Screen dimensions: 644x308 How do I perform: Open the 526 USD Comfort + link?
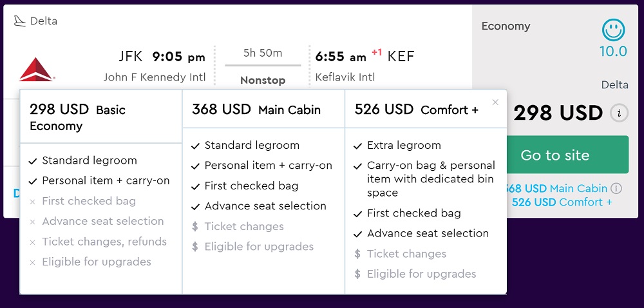[562, 202]
